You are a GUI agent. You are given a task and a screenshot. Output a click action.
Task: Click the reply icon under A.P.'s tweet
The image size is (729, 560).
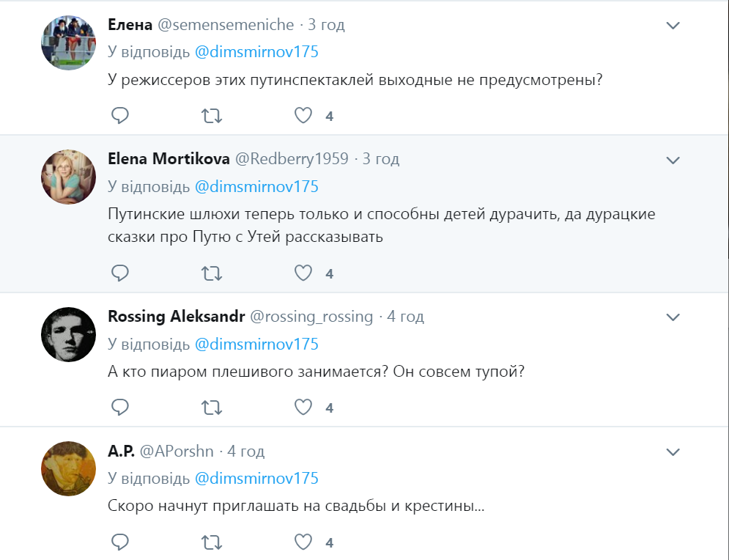tap(119, 542)
